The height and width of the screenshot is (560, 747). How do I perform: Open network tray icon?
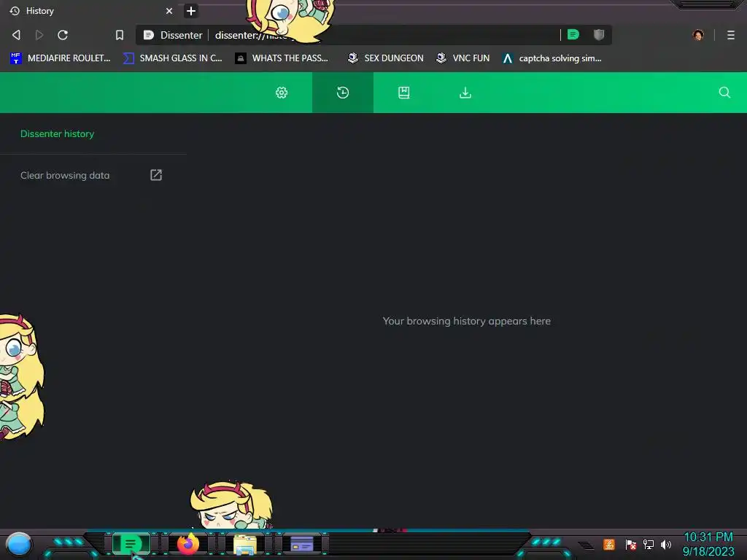649,544
